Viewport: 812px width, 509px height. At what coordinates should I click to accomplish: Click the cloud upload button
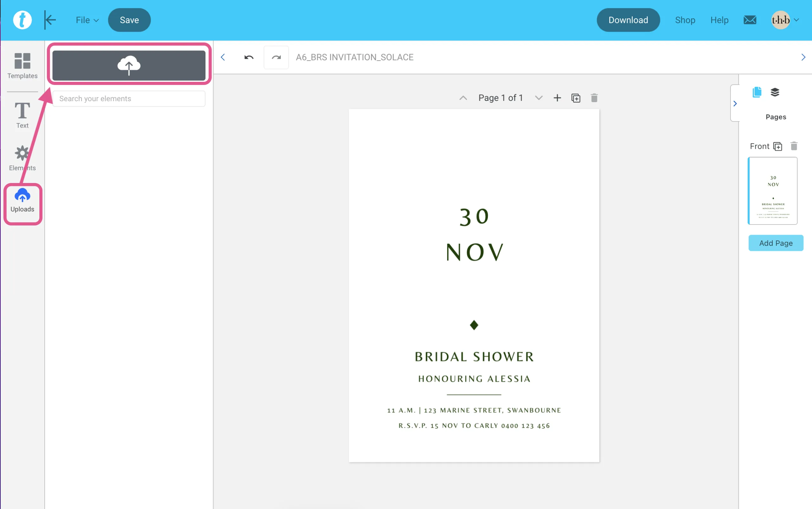(128, 65)
